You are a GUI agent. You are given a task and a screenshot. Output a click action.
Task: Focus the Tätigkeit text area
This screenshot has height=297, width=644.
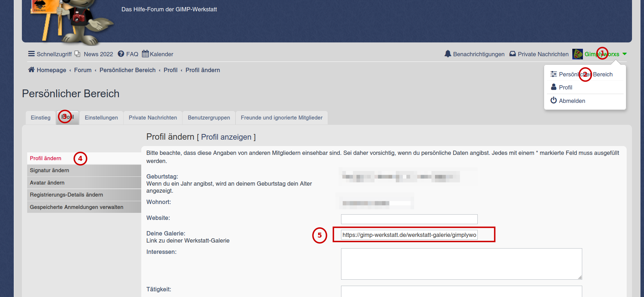coord(461,291)
